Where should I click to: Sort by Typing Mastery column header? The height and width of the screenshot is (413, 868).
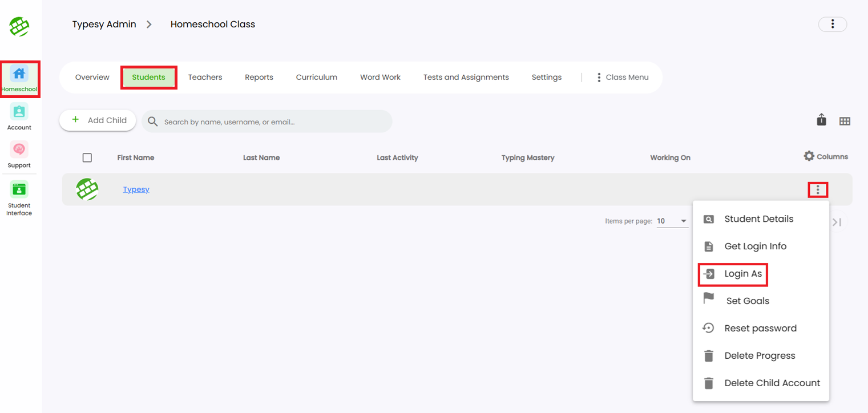click(x=528, y=157)
